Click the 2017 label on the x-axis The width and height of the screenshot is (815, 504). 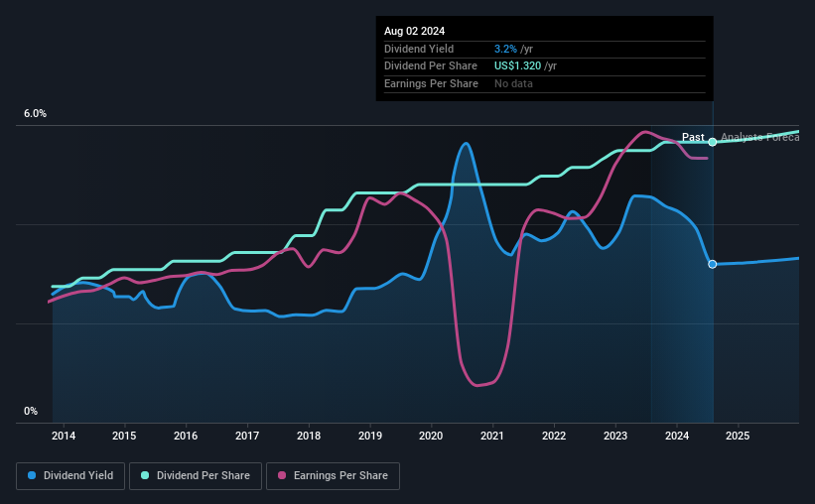[x=247, y=436]
